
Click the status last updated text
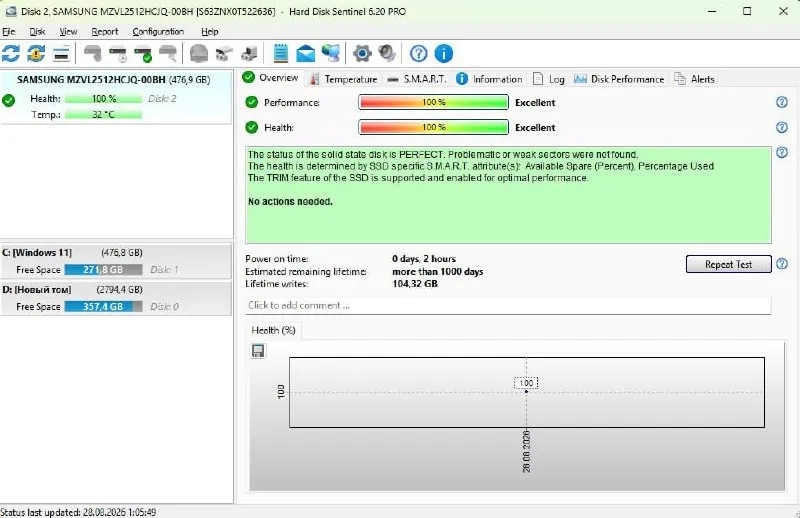[x=78, y=512]
